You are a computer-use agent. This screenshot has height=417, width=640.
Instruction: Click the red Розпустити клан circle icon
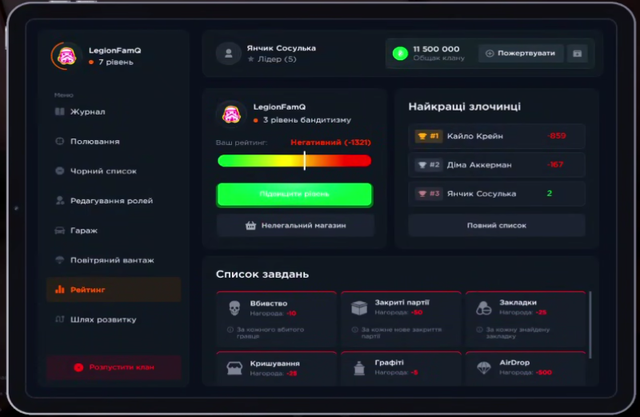pos(79,367)
